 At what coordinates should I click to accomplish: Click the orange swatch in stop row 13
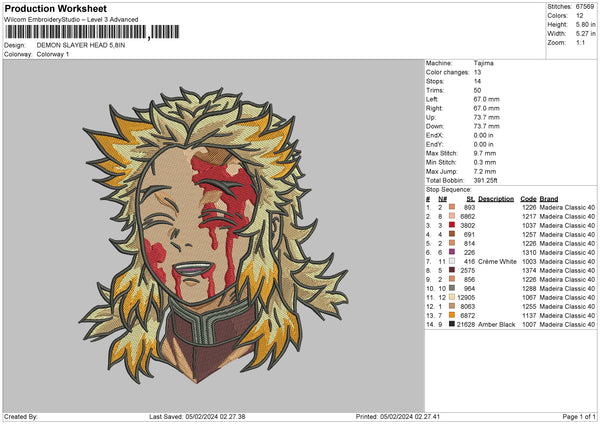452,315
